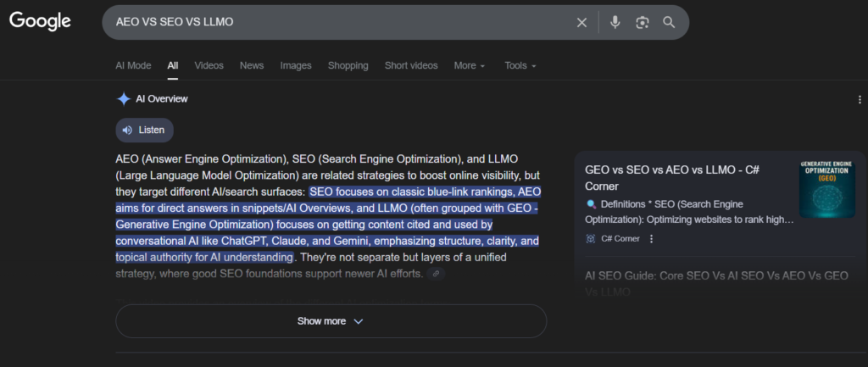868x367 pixels.
Task: Click the Generative Engine Optimization thumbnail
Action: (827, 189)
